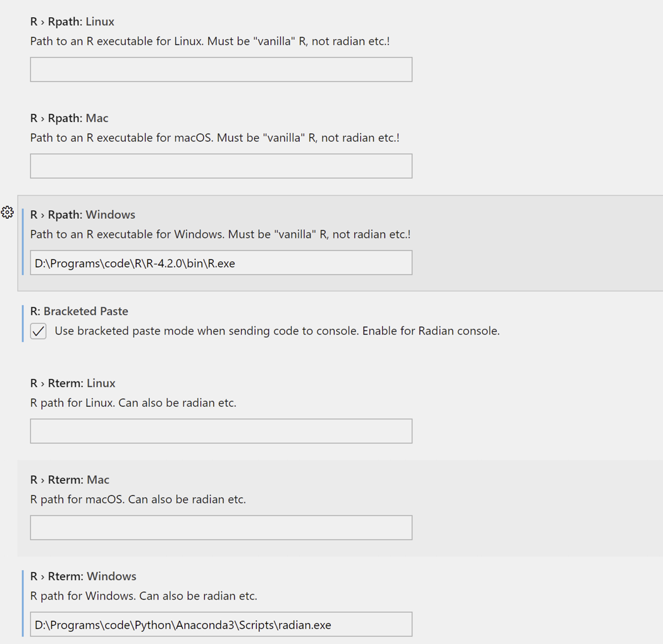Click the Rterm: Linux input box
The width and height of the screenshot is (663, 644).
coord(221,431)
